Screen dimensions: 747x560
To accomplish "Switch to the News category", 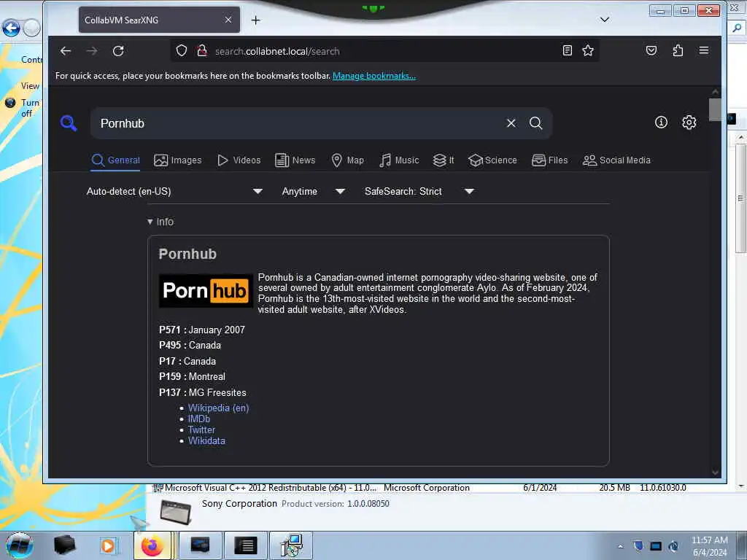I will click(295, 160).
